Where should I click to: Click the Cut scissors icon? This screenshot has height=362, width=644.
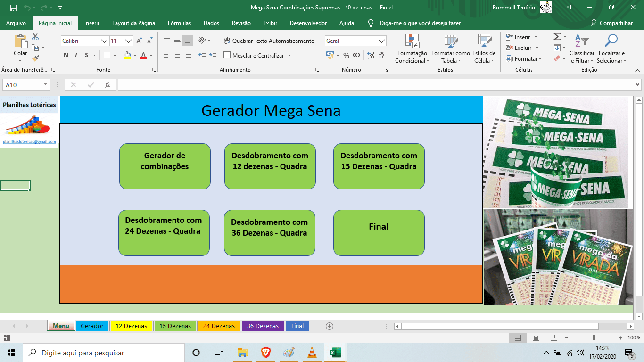(x=35, y=37)
